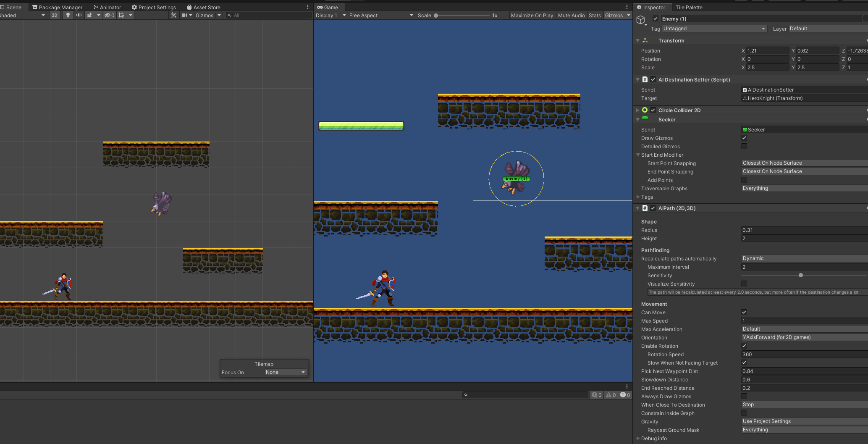Open Scene panel three-dot options menu
The height and width of the screenshot is (444, 868).
[x=308, y=7]
